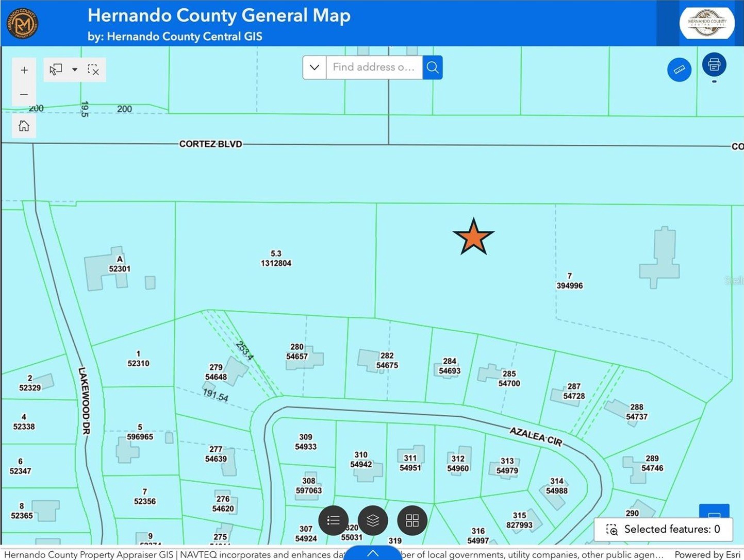744x560 pixels.
Task: Clear the current map selection
Action: click(93, 70)
